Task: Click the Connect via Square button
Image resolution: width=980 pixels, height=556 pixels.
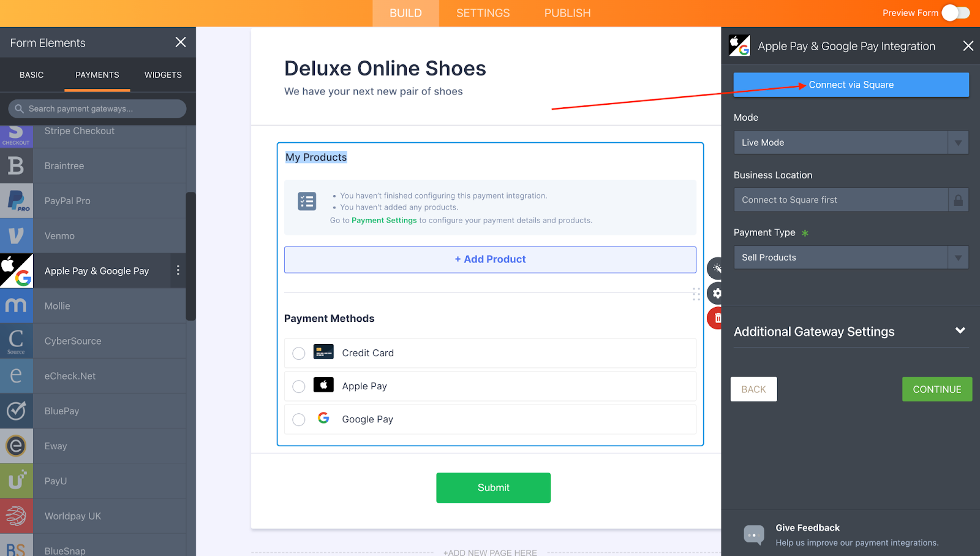Action: (x=851, y=85)
